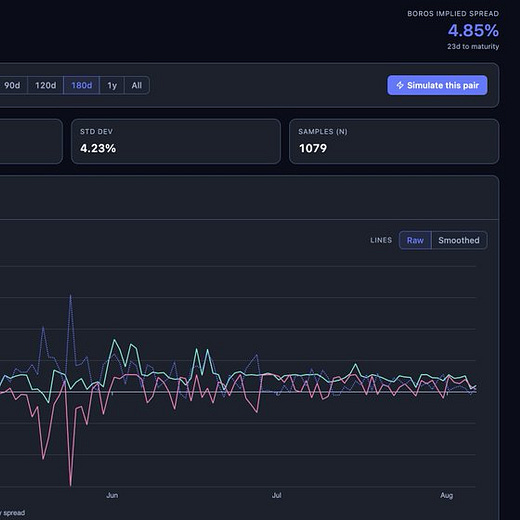Click the Simulate this pair button text
520x520 pixels.
tap(443, 85)
